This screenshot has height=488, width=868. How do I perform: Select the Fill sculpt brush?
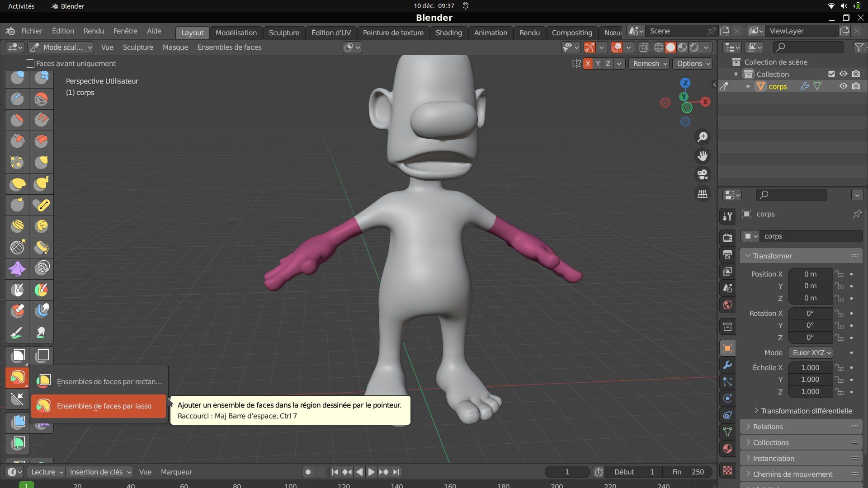(x=42, y=120)
